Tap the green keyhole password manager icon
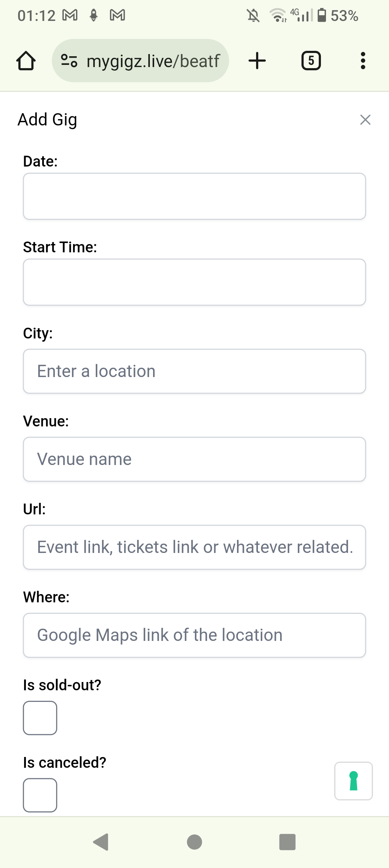Viewport: 389px width, 868px height. [353, 781]
